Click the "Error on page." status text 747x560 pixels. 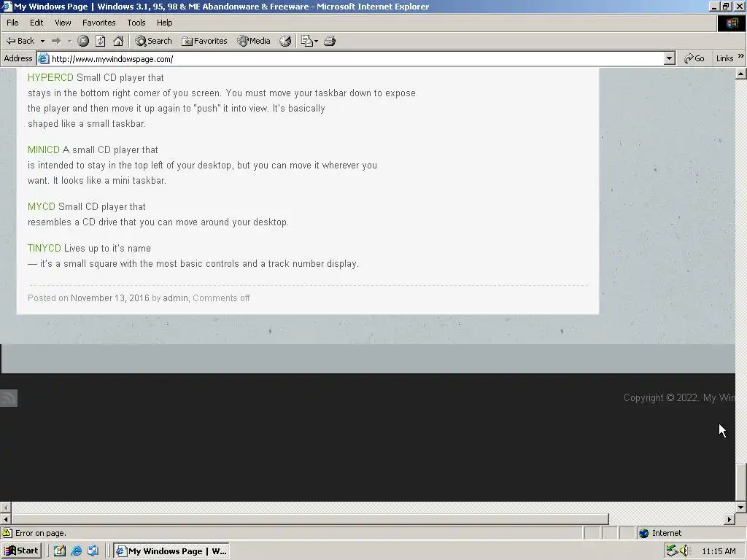[x=41, y=533]
